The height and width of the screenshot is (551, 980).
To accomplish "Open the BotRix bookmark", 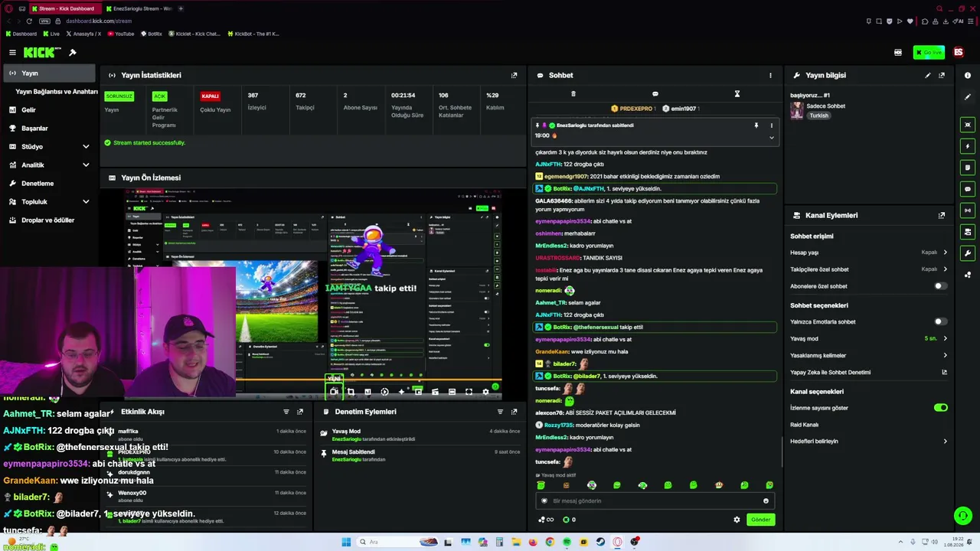I will (x=151, y=34).
